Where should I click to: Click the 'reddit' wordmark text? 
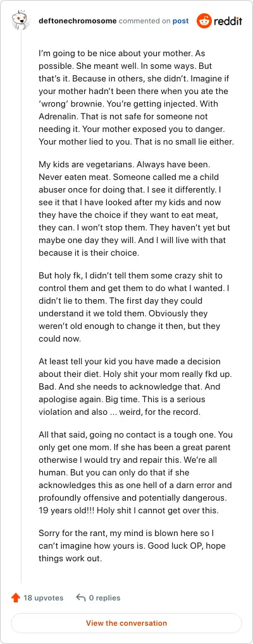coord(228,21)
